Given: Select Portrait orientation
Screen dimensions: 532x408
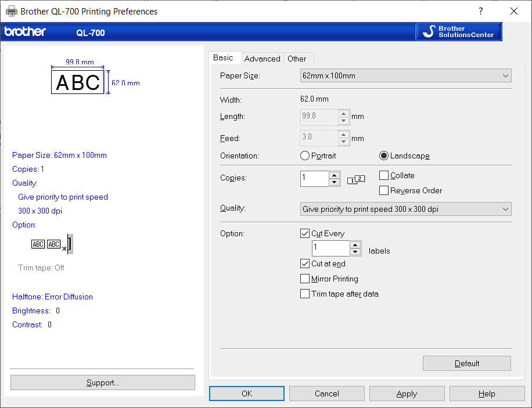Looking at the screenshot, I should click(305, 156).
